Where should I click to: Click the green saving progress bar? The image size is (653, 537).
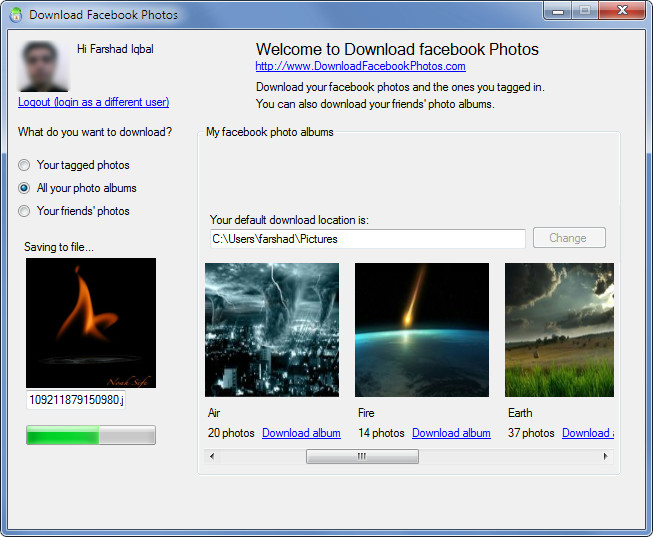pyautogui.click(x=91, y=435)
